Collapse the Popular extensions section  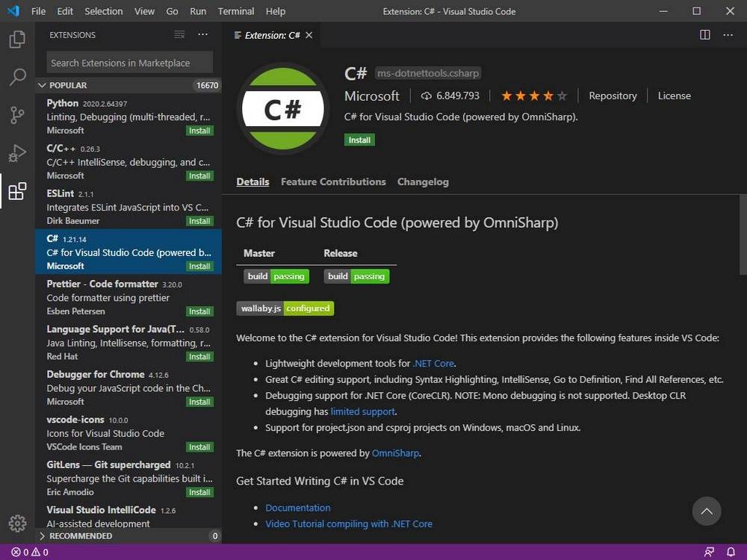pyautogui.click(x=128, y=85)
